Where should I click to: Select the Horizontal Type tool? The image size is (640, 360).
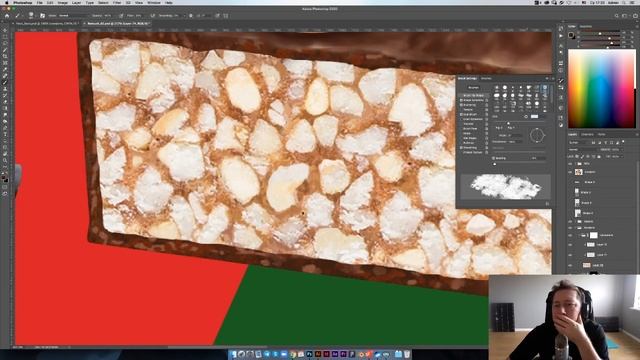(5, 134)
